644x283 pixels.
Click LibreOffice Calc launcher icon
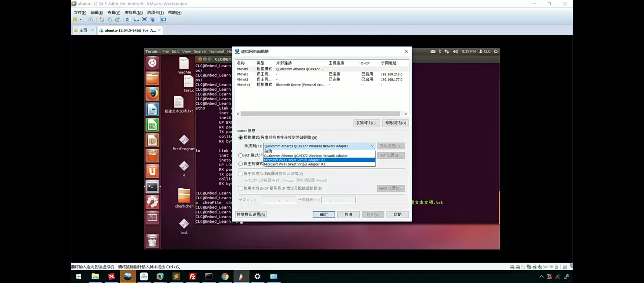pos(152,125)
